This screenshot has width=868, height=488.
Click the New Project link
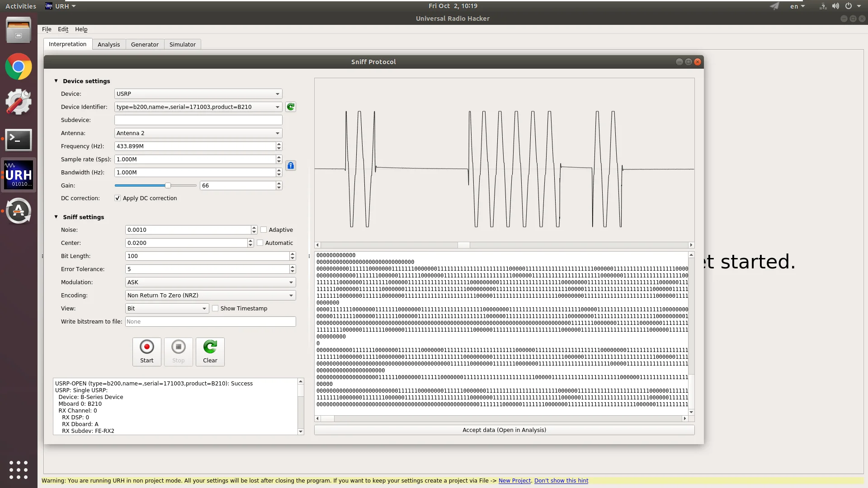click(514, 481)
